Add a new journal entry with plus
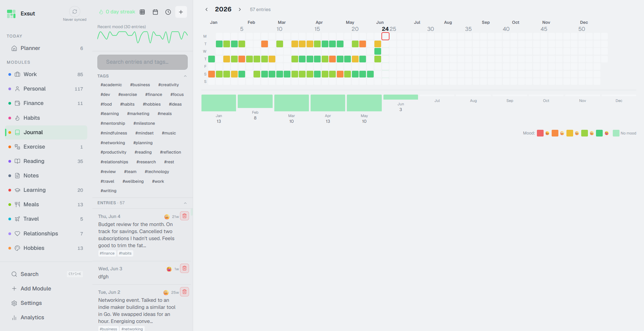644x331 pixels. click(181, 12)
